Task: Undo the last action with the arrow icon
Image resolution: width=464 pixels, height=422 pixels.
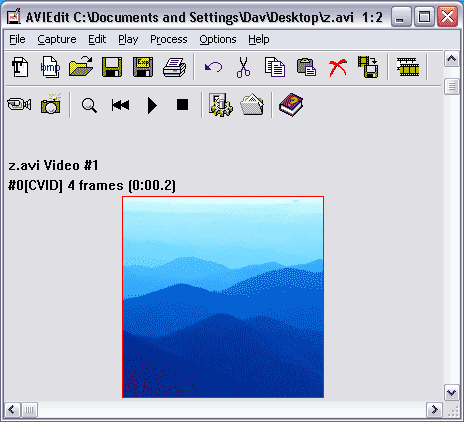Action: 213,67
